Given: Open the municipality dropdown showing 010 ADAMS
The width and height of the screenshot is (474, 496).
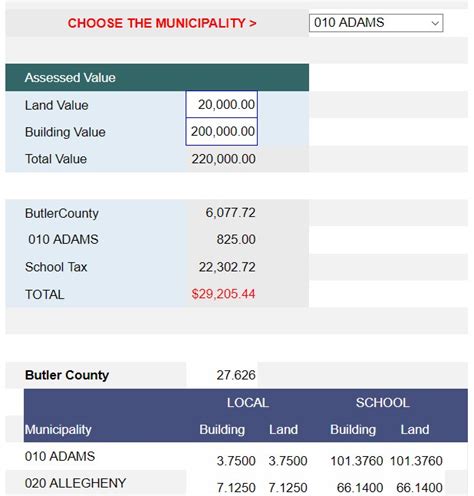Looking at the screenshot, I should (x=376, y=23).
